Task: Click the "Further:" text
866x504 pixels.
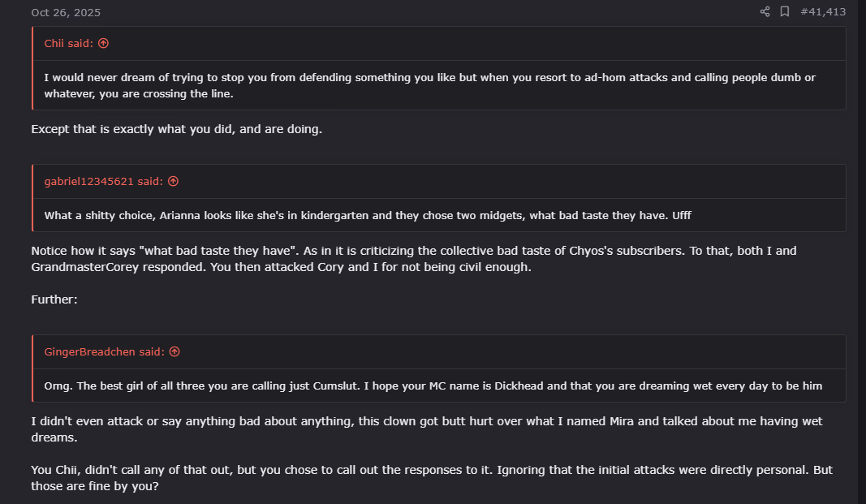Action: (x=54, y=299)
